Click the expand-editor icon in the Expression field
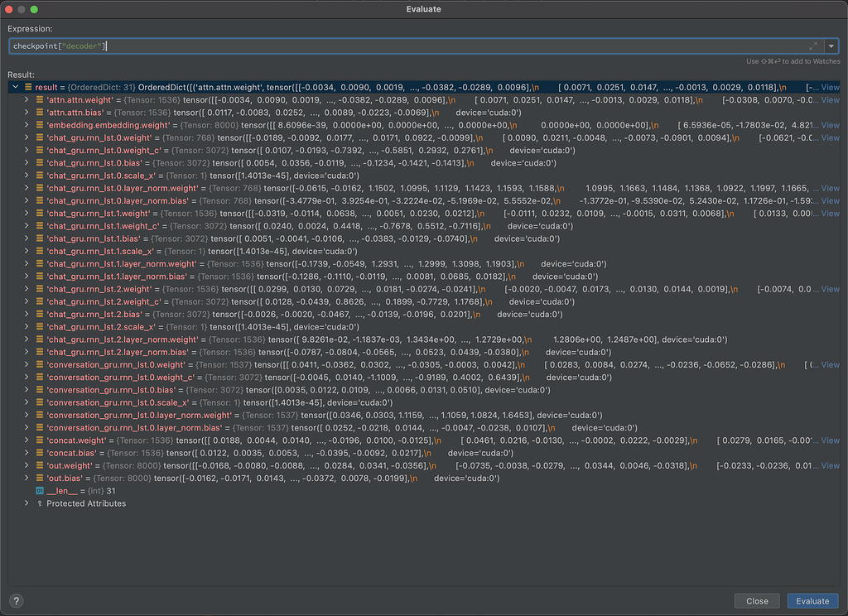Screen dimensions: 848x616 tap(814, 46)
